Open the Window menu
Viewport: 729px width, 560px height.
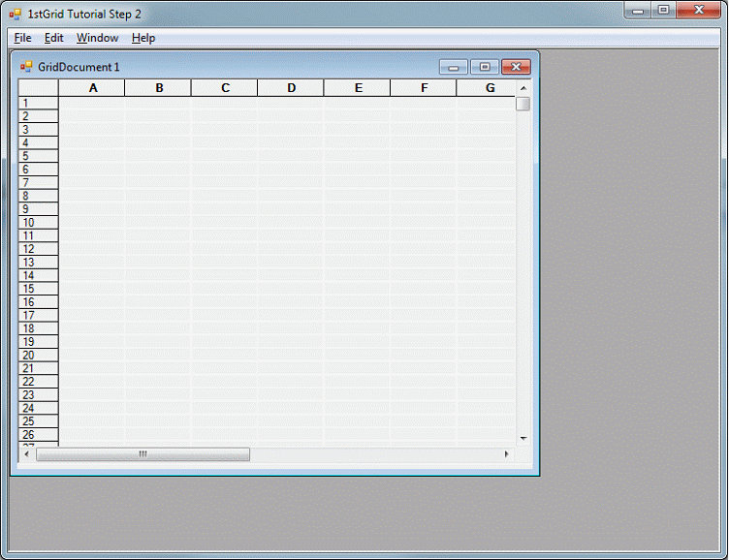point(97,38)
